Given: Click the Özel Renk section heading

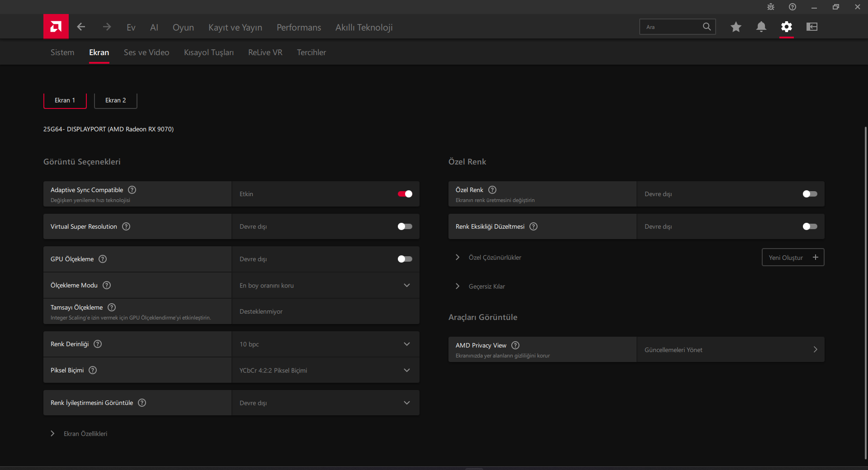Looking at the screenshot, I should (x=467, y=162).
